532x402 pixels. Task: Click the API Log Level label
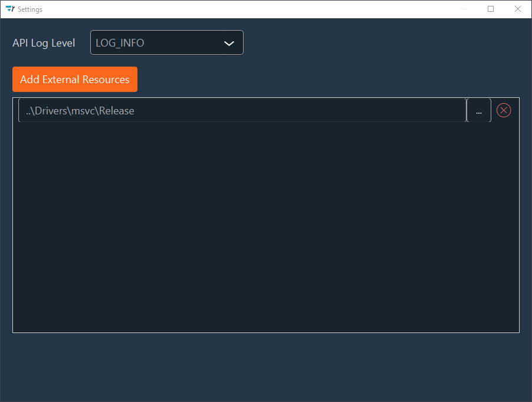pos(44,43)
